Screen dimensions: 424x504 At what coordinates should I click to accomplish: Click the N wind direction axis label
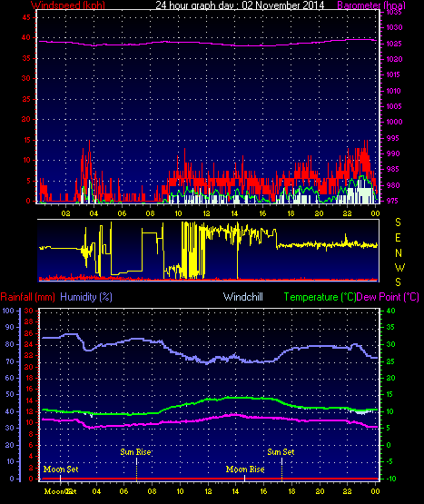tap(399, 253)
